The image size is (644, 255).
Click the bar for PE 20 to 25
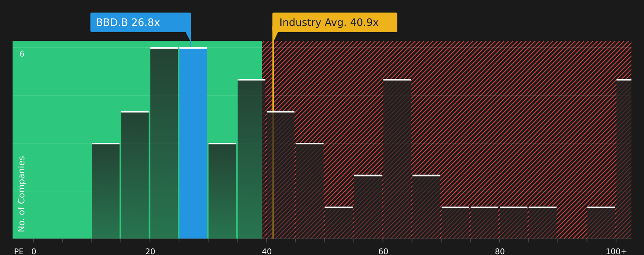point(164,143)
